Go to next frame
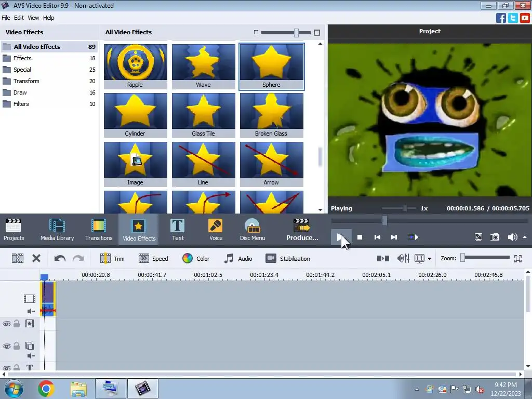Viewport: 532px width, 399px height. click(x=394, y=237)
